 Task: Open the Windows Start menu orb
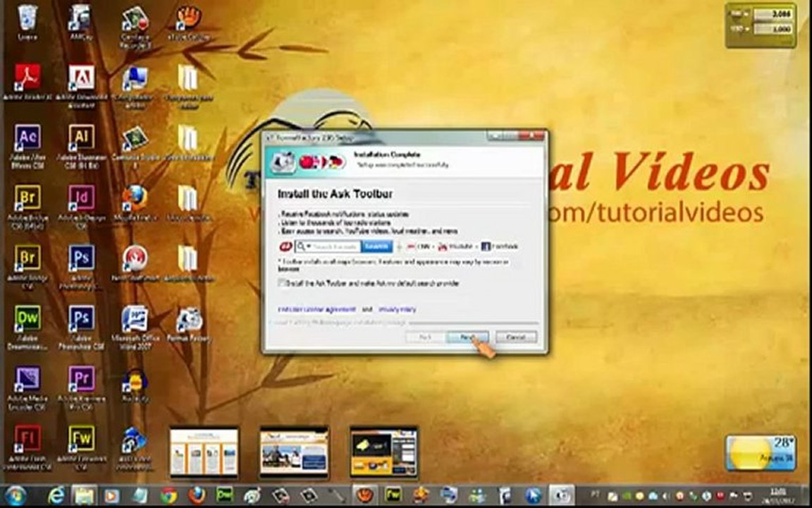click(15, 495)
